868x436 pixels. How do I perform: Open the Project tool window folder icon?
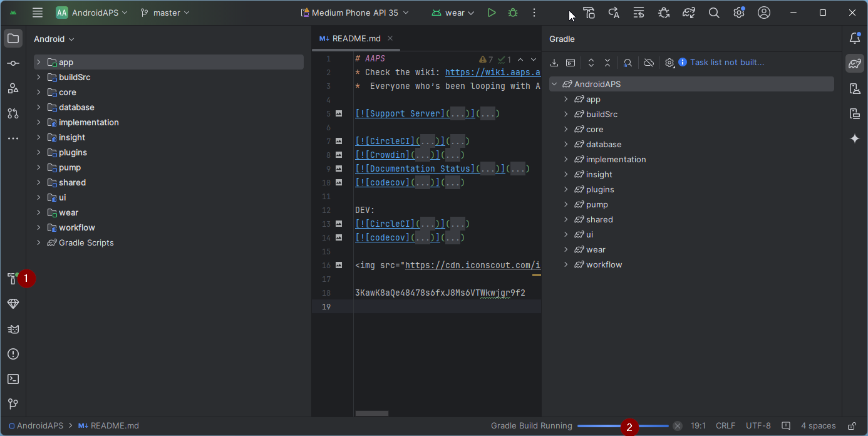tap(13, 38)
